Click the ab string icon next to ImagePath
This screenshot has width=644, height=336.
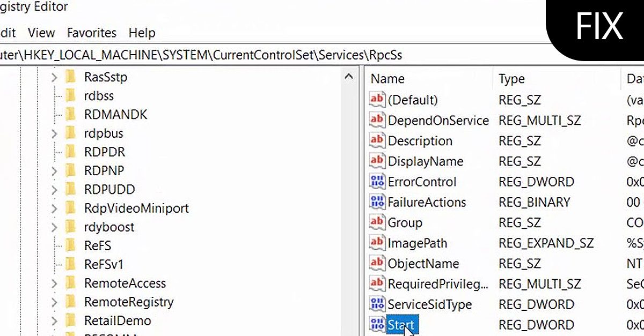click(377, 243)
